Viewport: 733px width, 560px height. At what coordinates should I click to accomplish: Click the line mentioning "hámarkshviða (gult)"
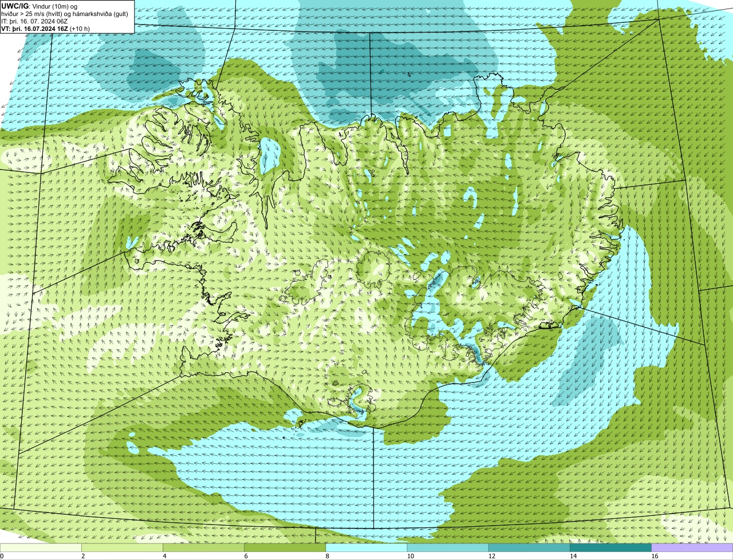pyautogui.click(x=65, y=14)
